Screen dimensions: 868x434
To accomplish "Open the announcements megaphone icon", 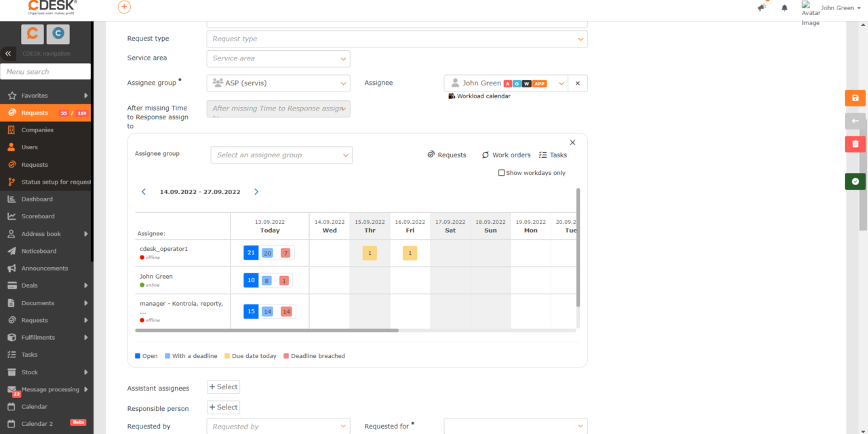I will click(762, 7).
